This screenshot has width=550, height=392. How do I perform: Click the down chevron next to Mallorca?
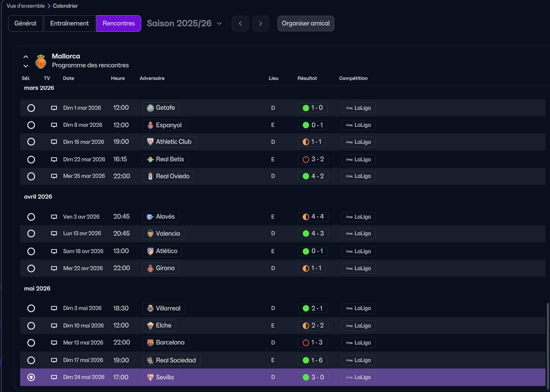(26, 66)
